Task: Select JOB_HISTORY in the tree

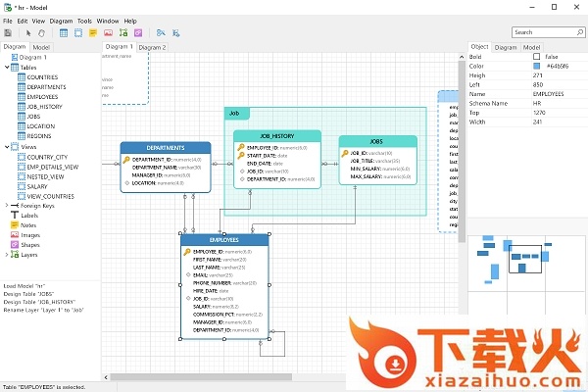Action: tap(45, 107)
